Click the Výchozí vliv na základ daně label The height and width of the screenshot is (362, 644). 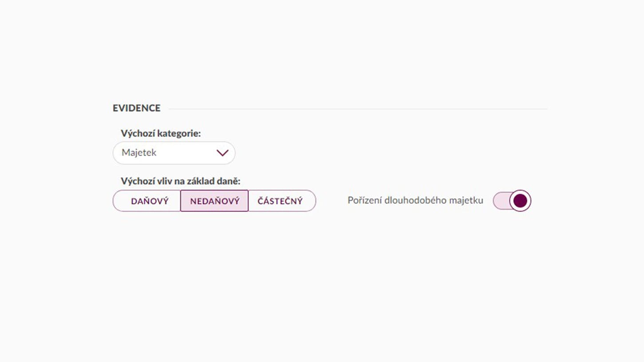point(180,181)
